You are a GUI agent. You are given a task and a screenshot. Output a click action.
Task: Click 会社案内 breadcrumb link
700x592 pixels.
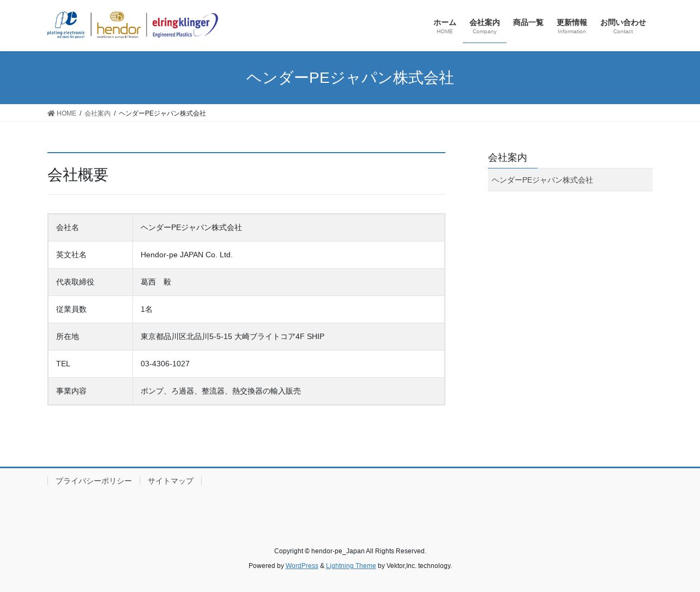pos(98,113)
